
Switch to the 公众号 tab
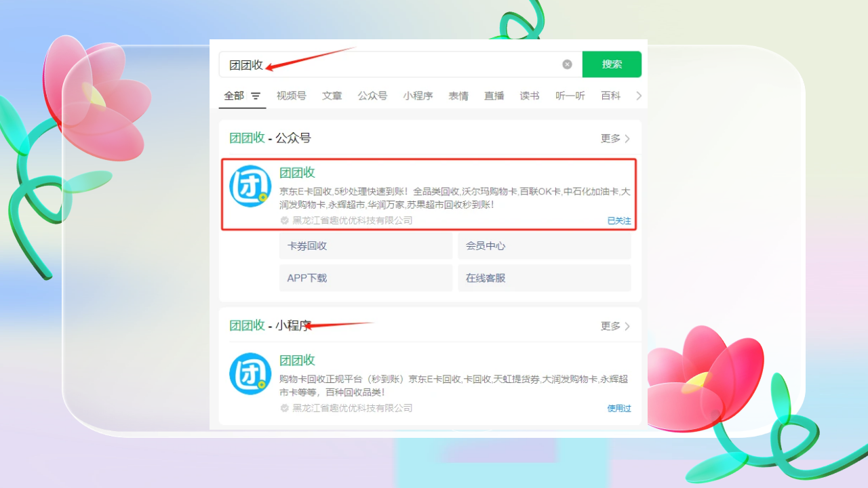[373, 96]
